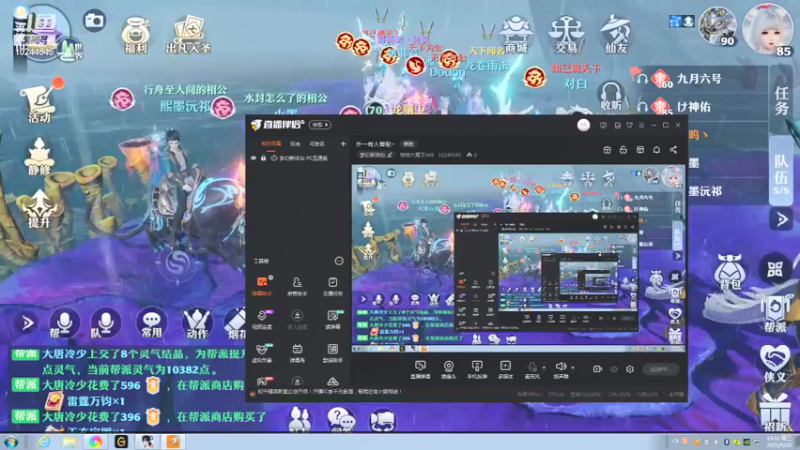Open the 虚拟形象 virtual avatar tool
The height and width of the screenshot is (450, 800).
pyautogui.click(x=262, y=353)
